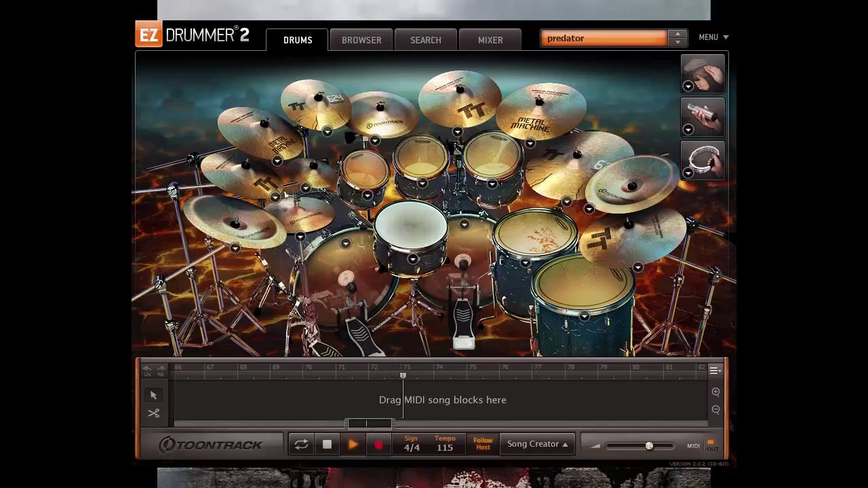The image size is (868, 488).
Task: Expand the Song Creator panel
Action: click(x=537, y=444)
